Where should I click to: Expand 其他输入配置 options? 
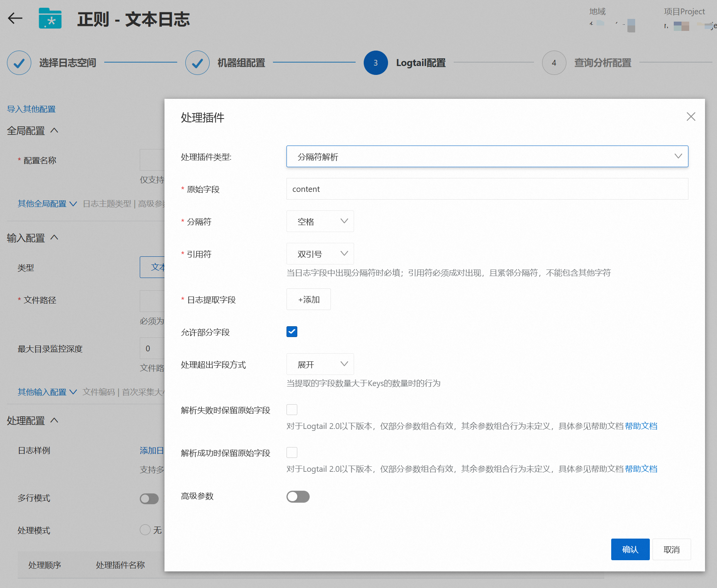[x=47, y=392]
